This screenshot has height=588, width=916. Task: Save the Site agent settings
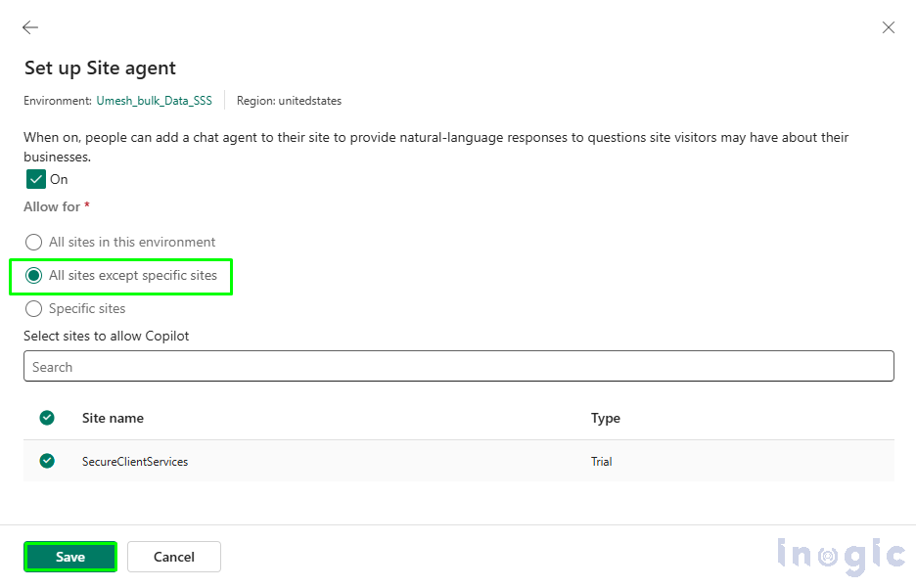click(x=70, y=557)
